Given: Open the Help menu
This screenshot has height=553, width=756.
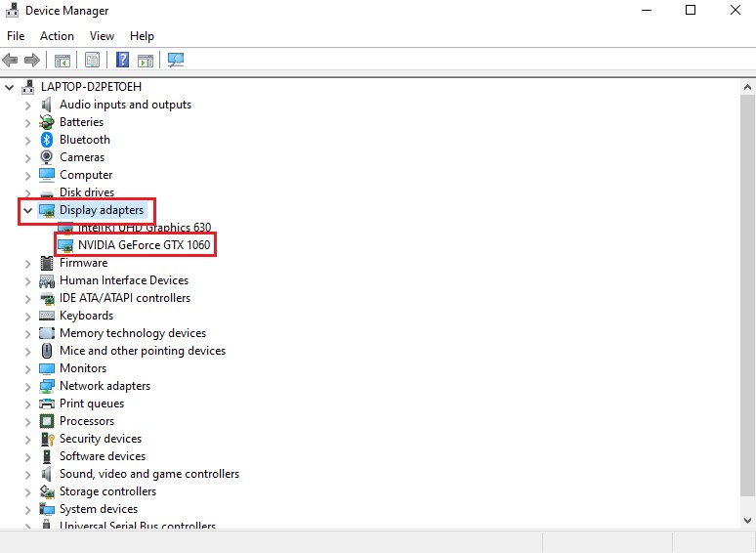Looking at the screenshot, I should (x=142, y=36).
